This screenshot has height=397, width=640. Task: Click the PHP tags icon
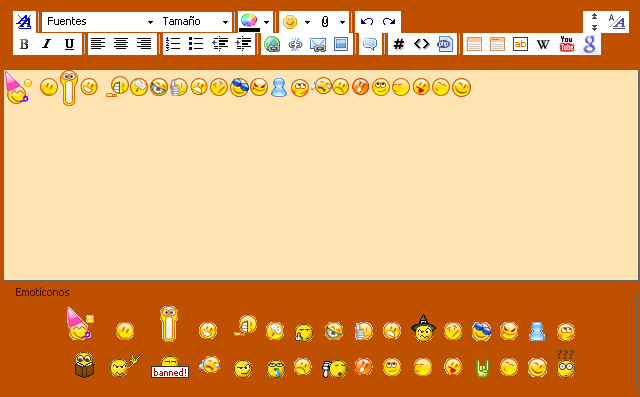(445, 44)
